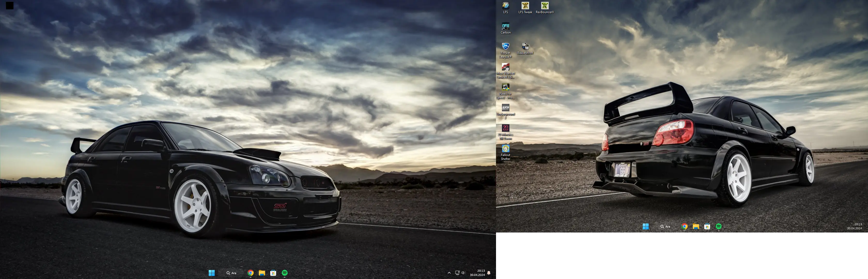868x279 pixels.
Task: Open the Underground 2 desktop shortcut
Action: coord(506,112)
